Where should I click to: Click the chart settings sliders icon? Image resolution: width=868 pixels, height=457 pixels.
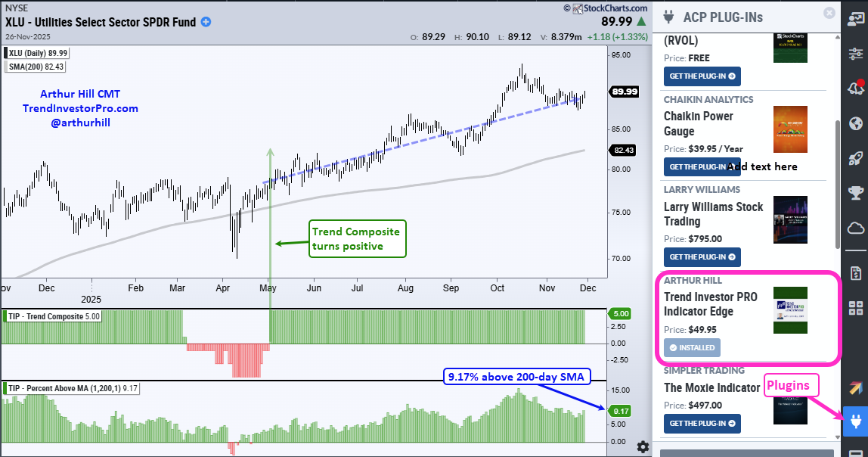click(x=856, y=54)
